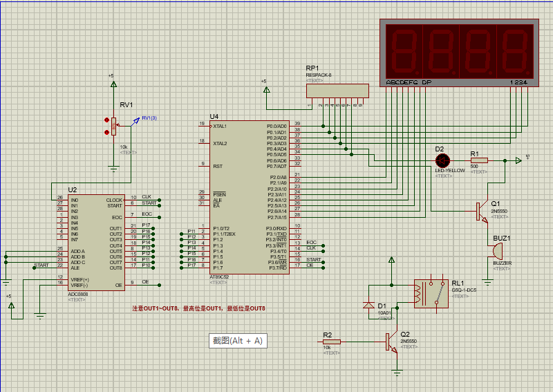The height and width of the screenshot is (392, 553).
Task: Select the R2 resistor symbol
Action: point(332,342)
